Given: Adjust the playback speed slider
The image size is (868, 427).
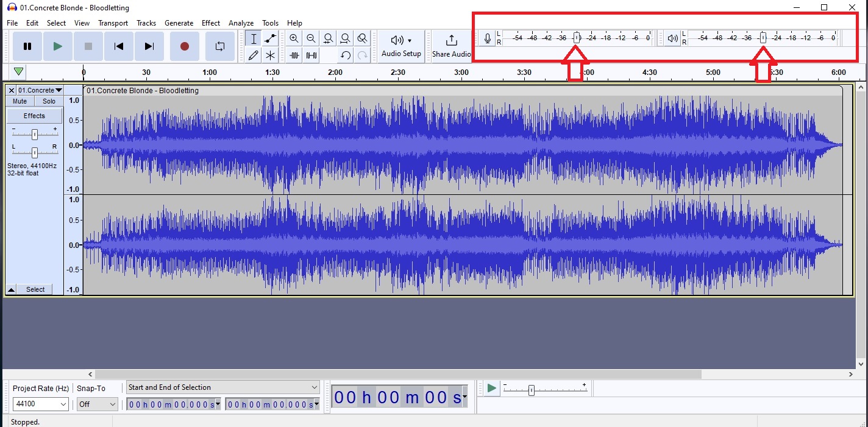Looking at the screenshot, I should pos(531,390).
